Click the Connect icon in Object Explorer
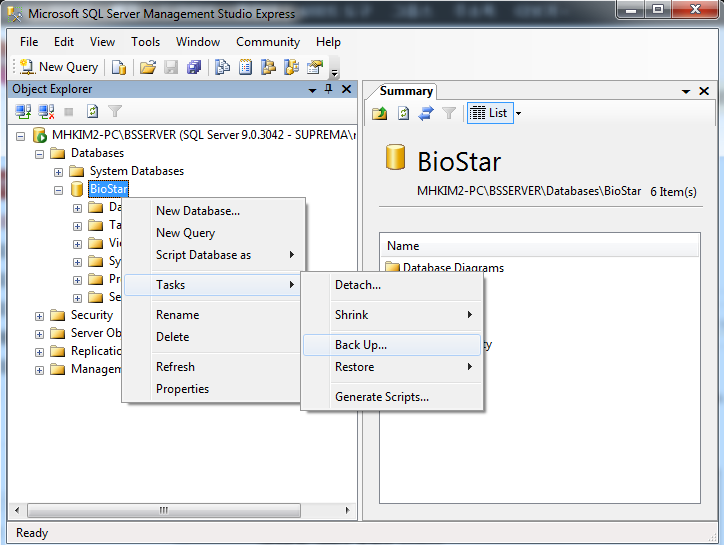The height and width of the screenshot is (545, 724). pyautogui.click(x=22, y=112)
